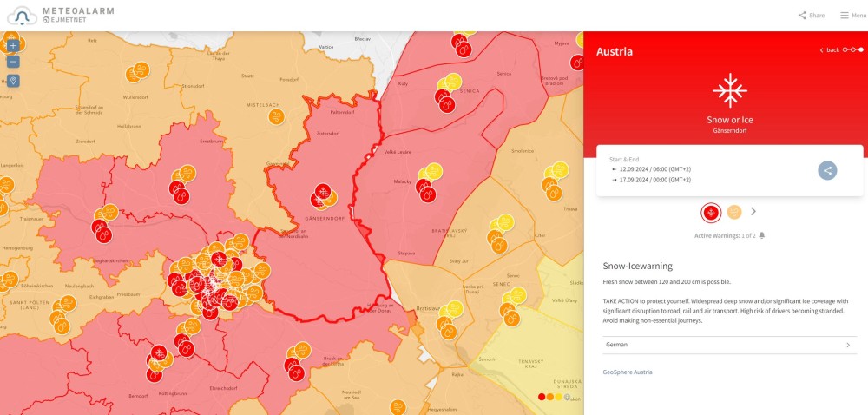Click the last step dot beside back
868x415 pixels.
click(x=860, y=50)
